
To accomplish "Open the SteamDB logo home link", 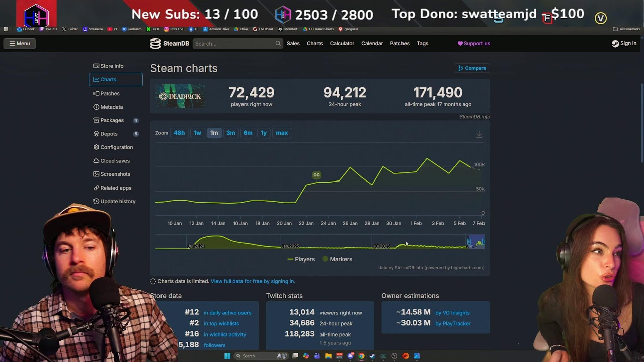I will [170, 44].
